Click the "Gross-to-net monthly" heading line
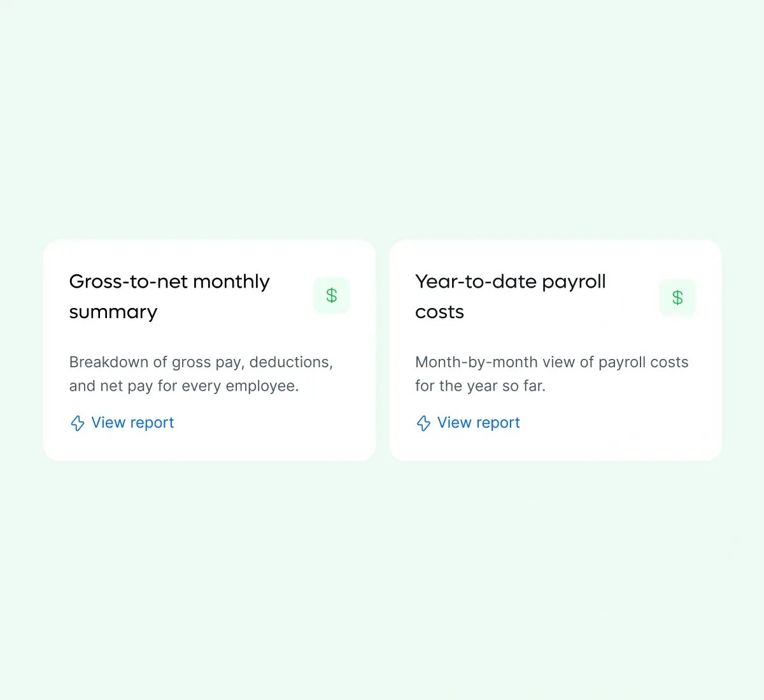Image resolution: width=764 pixels, height=700 pixels. pos(169,281)
